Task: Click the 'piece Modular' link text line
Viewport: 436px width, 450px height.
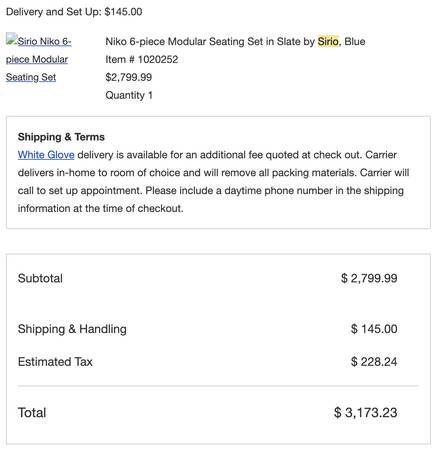Action: pyautogui.click(x=37, y=59)
